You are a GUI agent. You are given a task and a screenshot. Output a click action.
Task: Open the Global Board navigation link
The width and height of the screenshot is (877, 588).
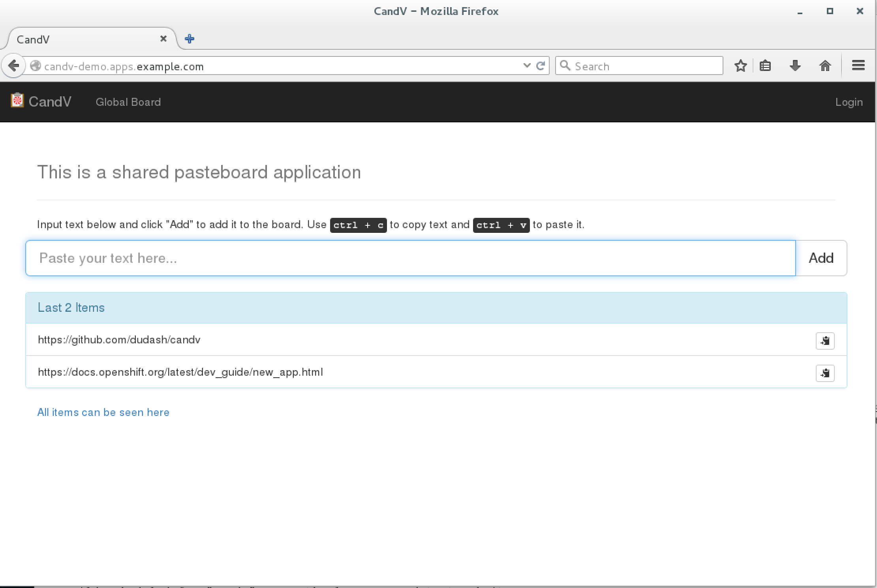coord(128,102)
